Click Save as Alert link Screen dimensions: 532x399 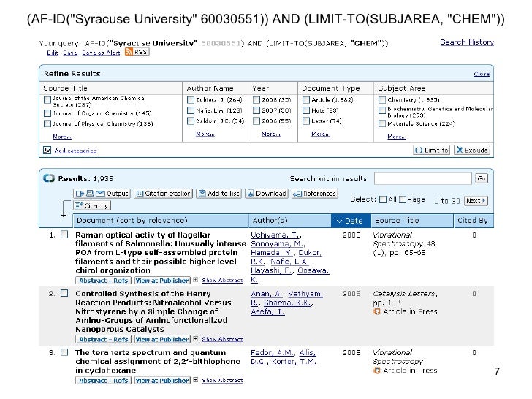point(101,53)
